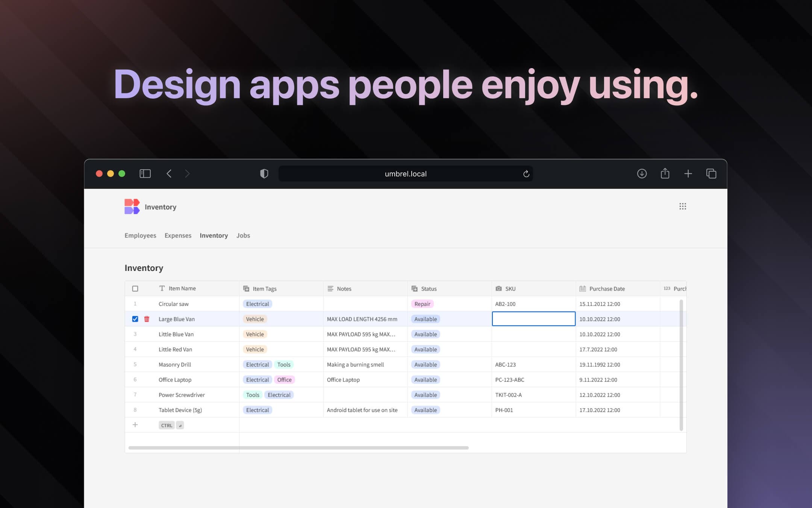The height and width of the screenshot is (508, 812).
Task: Click the Item Tags column header icon
Action: [247, 289]
